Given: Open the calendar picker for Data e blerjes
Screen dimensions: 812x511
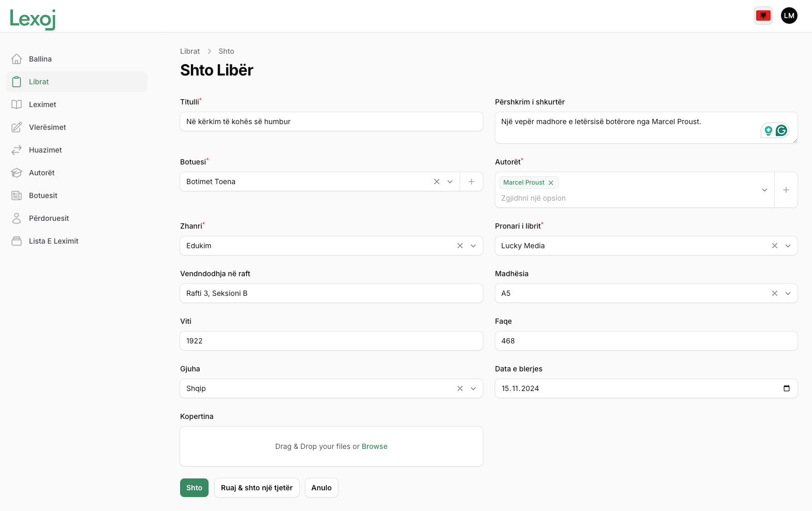Looking at the screenshot, I should pos(786,388).
